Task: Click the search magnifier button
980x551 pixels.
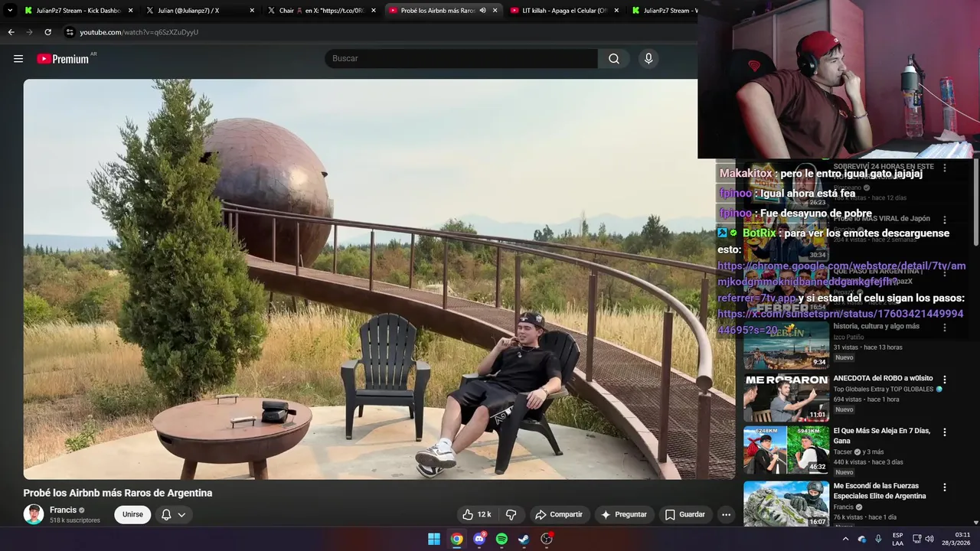Action: [614, 58]
